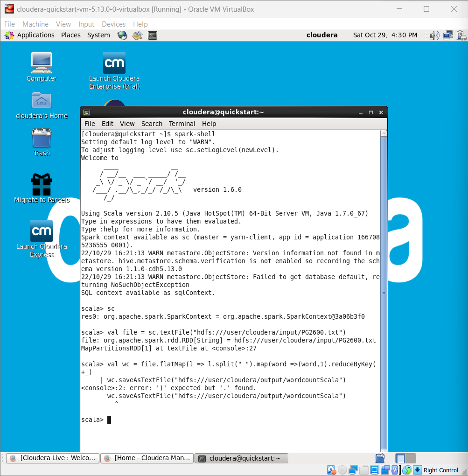Open terminal Terminal menu
Image resolution: width=468 pixels, height=476 pixels.
coord(182,124)
